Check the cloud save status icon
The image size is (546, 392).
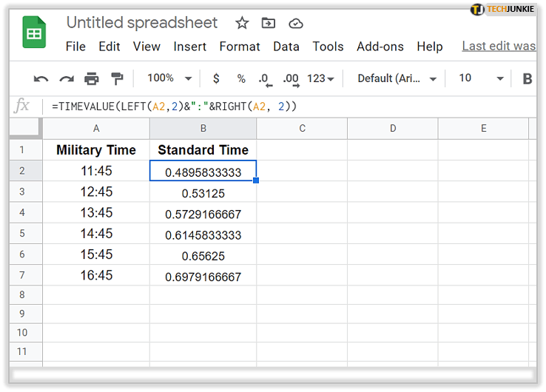click(x=295, y=23)
